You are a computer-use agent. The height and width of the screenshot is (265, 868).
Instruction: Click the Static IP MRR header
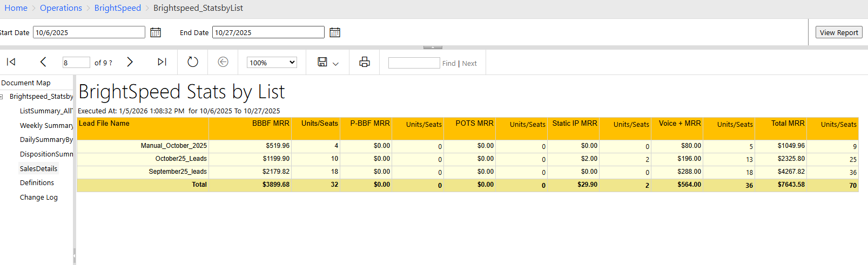575,124
